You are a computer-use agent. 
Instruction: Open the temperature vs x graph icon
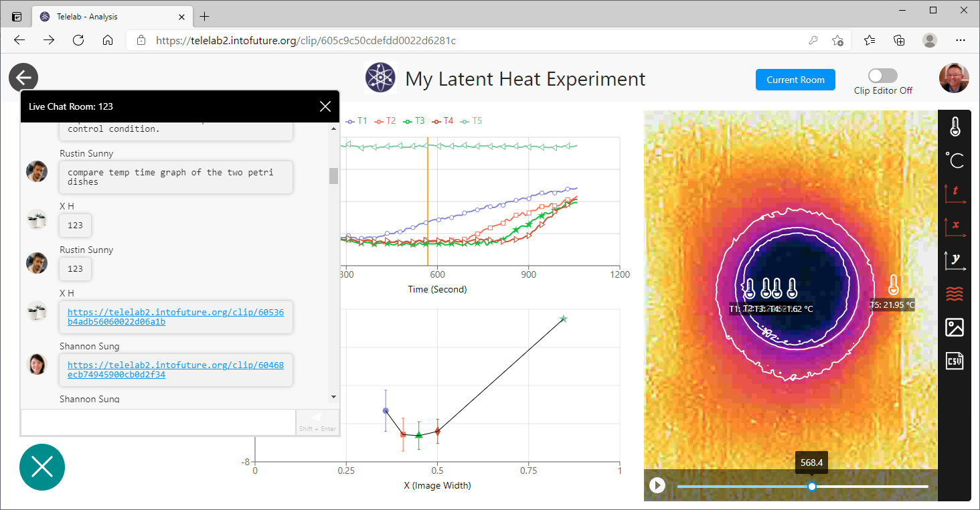955,227
